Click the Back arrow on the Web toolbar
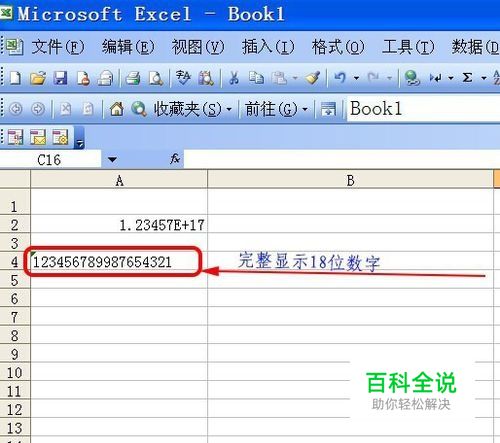 coord(16,109)
